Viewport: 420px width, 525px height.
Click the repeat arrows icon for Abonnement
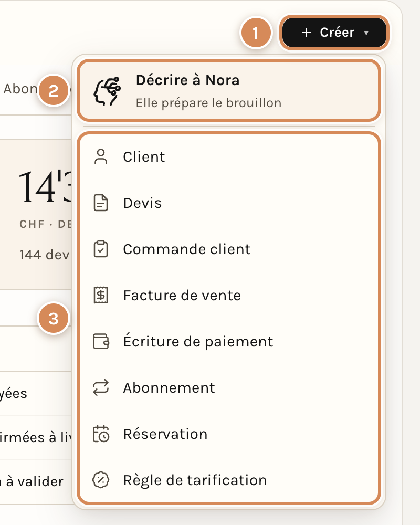[101, 388]
